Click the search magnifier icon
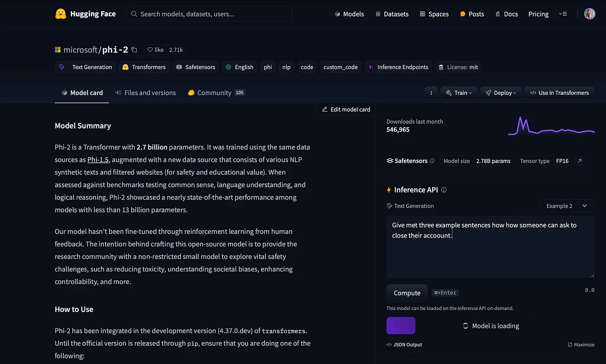 coord(134,14)
